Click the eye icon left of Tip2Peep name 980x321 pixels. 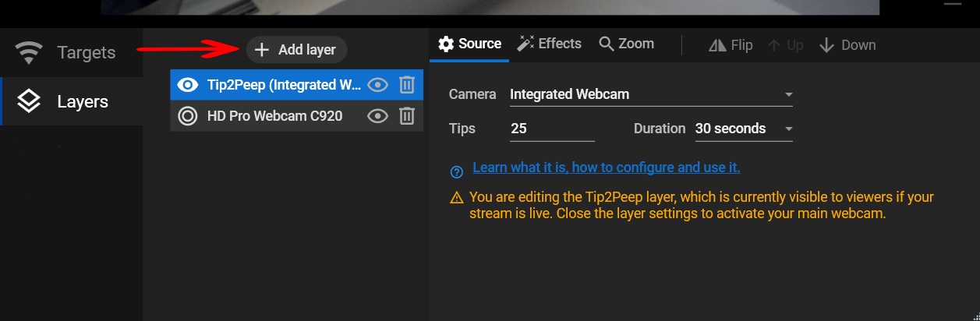(188, 85)
